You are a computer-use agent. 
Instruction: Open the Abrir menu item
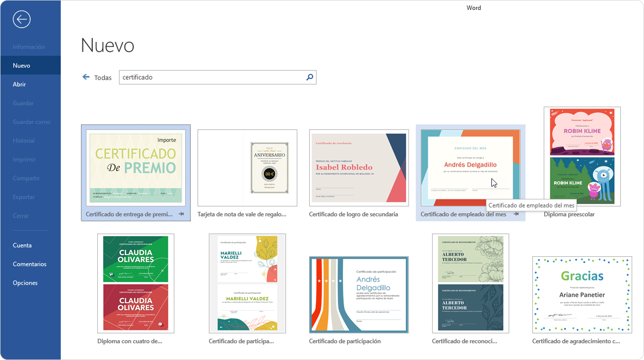(x=19, y=84)
